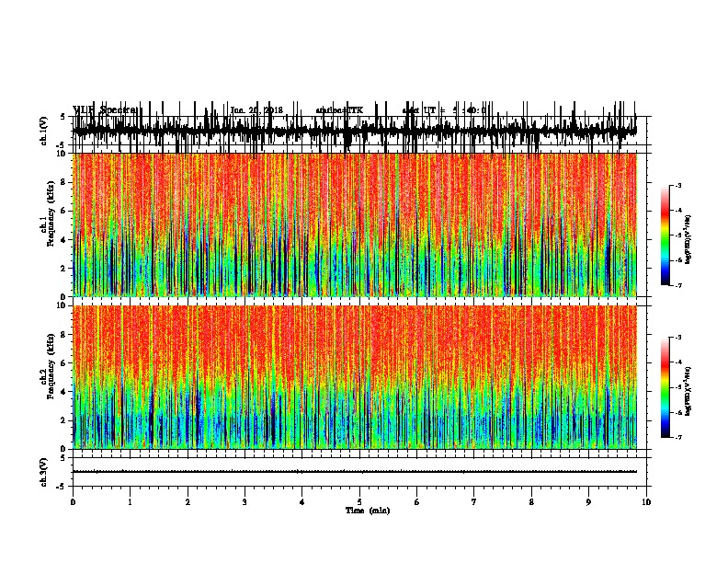Screen dimensions: 728x563
Task: Click the '4' kHz tick on ch.1 axis
Action: (64, 240)
